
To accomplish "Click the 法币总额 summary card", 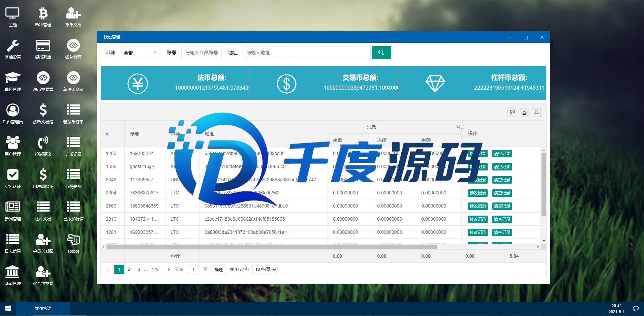I will (x=175, y=83).
